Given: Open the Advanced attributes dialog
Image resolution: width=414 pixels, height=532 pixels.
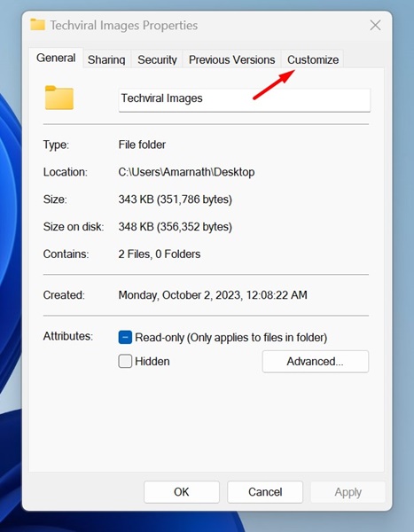Looking at the screenshot, I should 316,362.
